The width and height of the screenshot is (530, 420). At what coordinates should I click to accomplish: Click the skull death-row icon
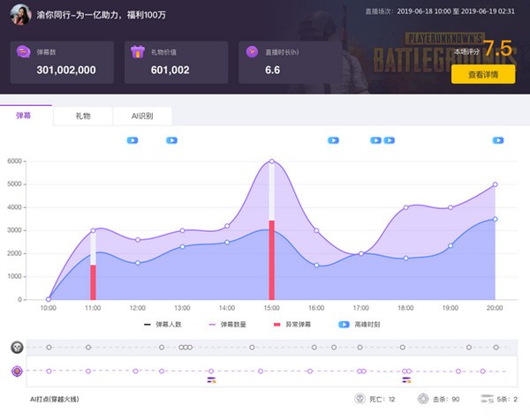tap(17, 347)
